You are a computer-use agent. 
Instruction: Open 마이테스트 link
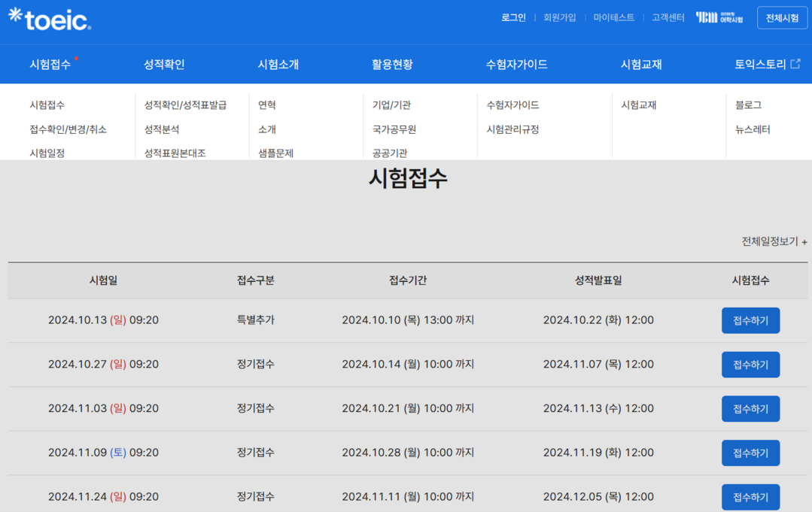point(613,17)
